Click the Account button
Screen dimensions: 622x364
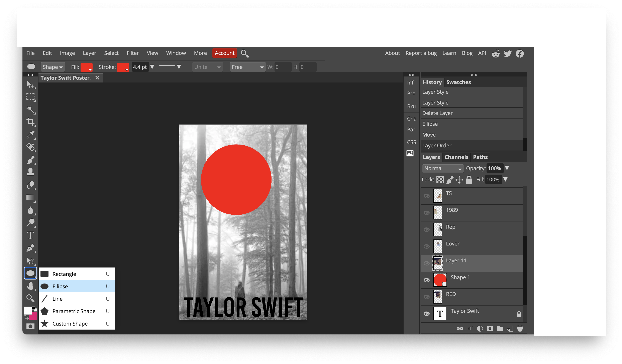pyautogui.click(x=224, y=53)
